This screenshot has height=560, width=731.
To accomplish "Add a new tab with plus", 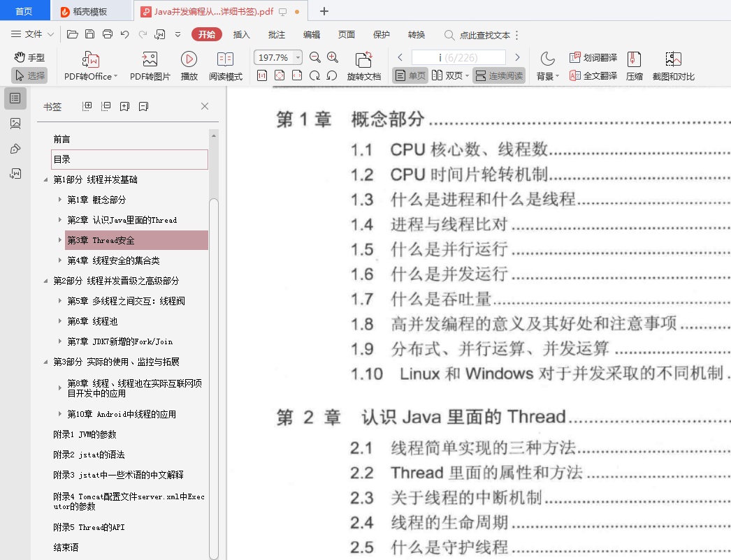I will point(324,11).
